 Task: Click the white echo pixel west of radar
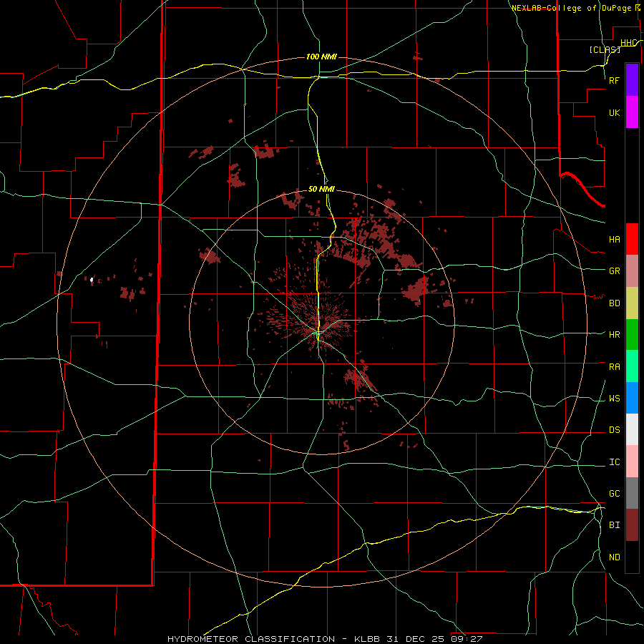[92, 280]
